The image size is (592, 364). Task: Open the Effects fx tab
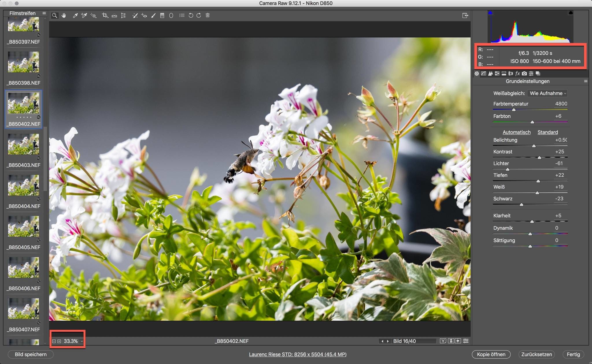pyautogui.click(x=518, y=73)
